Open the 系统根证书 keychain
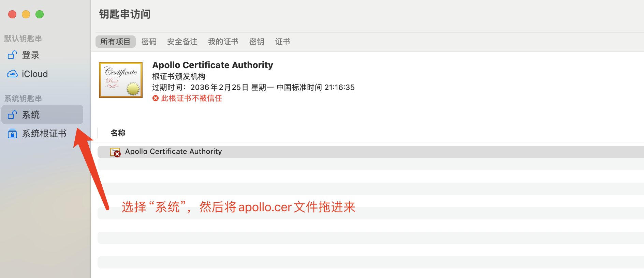644x278 pixels. [44, 134]
